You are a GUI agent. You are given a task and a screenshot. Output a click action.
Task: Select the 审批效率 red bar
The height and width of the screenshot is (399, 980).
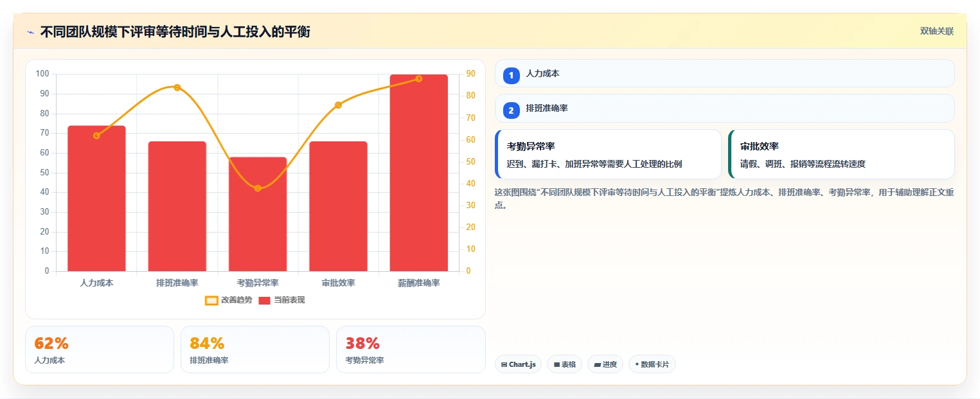tap(338, 206)
